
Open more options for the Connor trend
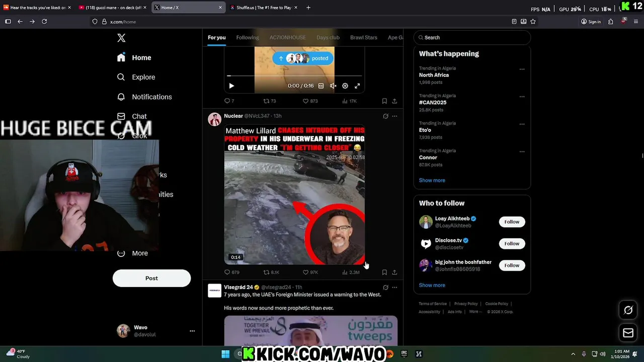[x=522, y=151]
